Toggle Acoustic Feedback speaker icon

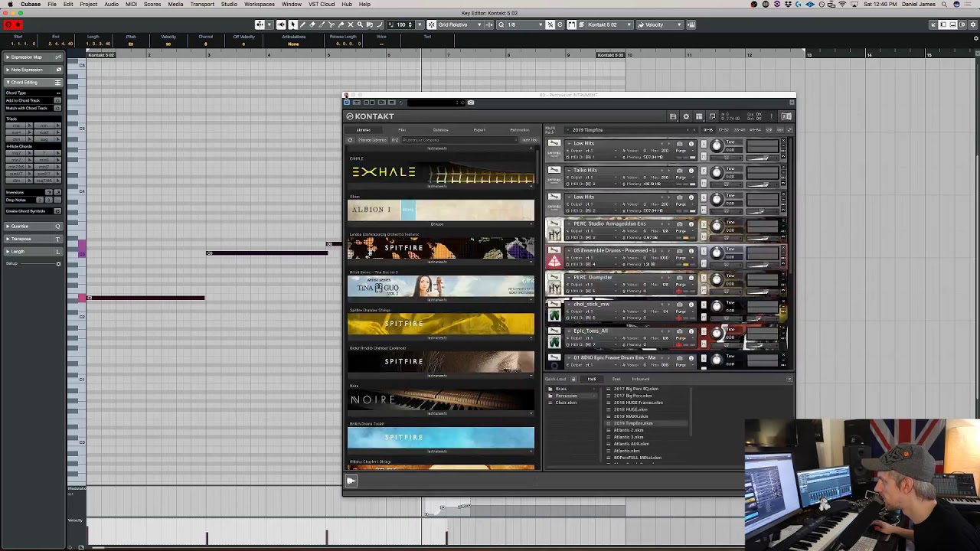coord(281,24)
